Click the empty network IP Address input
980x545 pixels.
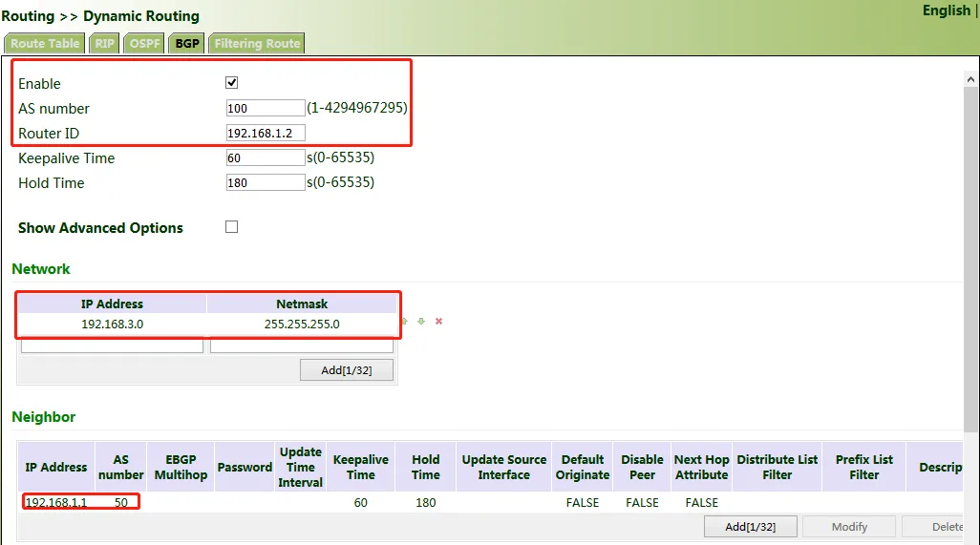(112, 346)
